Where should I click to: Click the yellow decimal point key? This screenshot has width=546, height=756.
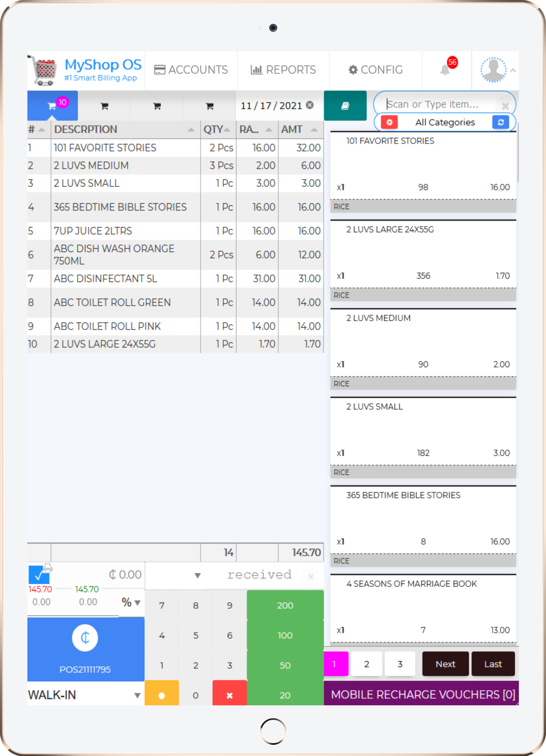tap(161, 695)
